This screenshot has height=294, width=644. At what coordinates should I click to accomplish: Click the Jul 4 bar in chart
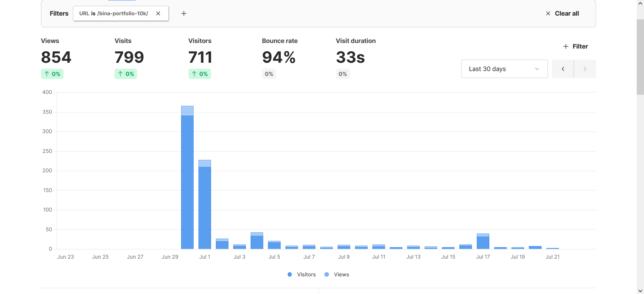pyautogui.click(x=257, y=241)
